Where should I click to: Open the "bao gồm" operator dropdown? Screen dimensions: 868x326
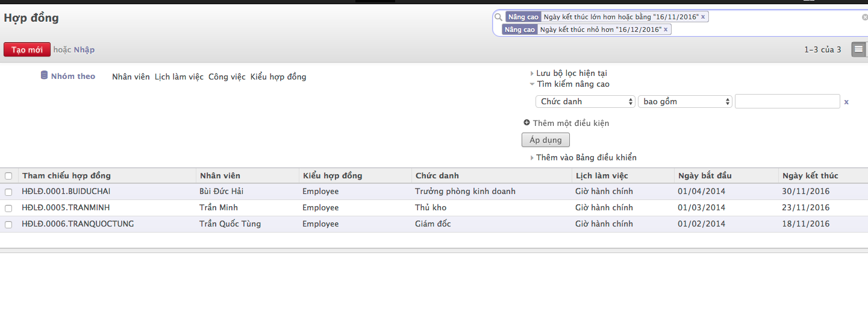point(685,101)
